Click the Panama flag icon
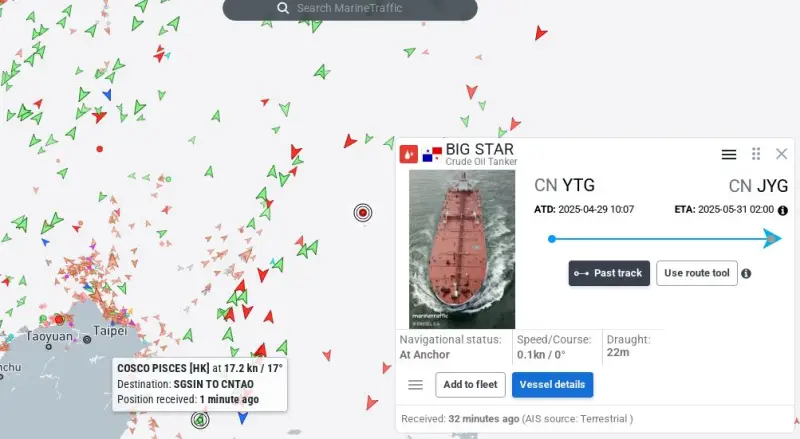Screen dimensions: 800x439 pos(432,154)
